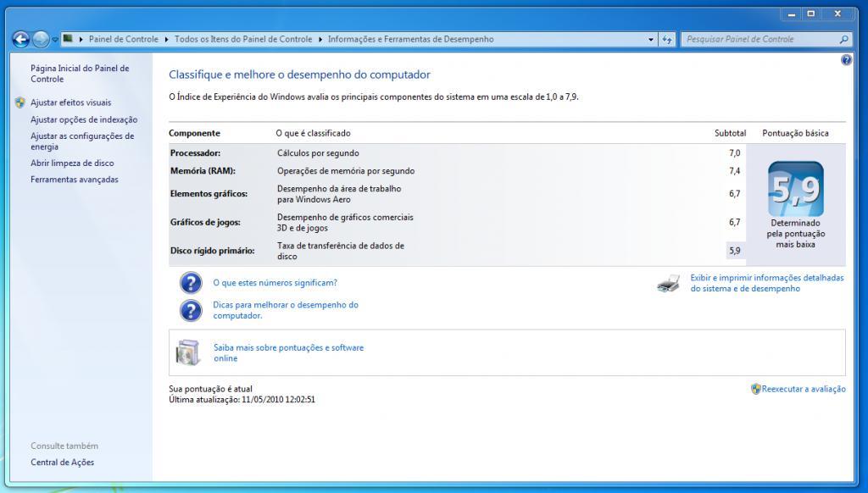The width and height of the screenshot is (868, 493).
Task: Go to Página Inicial do Painel de Controle
Action: point(80,74)
